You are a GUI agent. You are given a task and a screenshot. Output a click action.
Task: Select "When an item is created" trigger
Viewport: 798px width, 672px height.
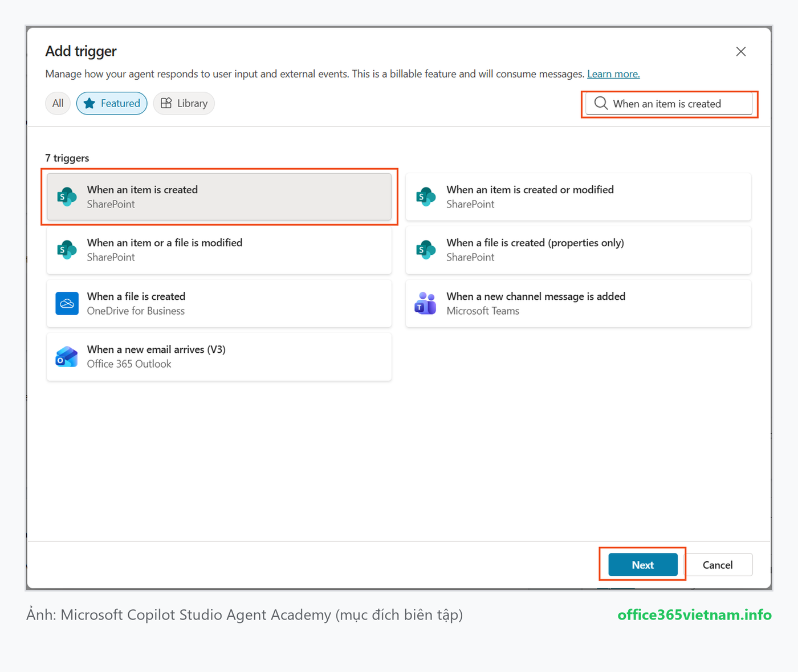click(x=219, y=197)
